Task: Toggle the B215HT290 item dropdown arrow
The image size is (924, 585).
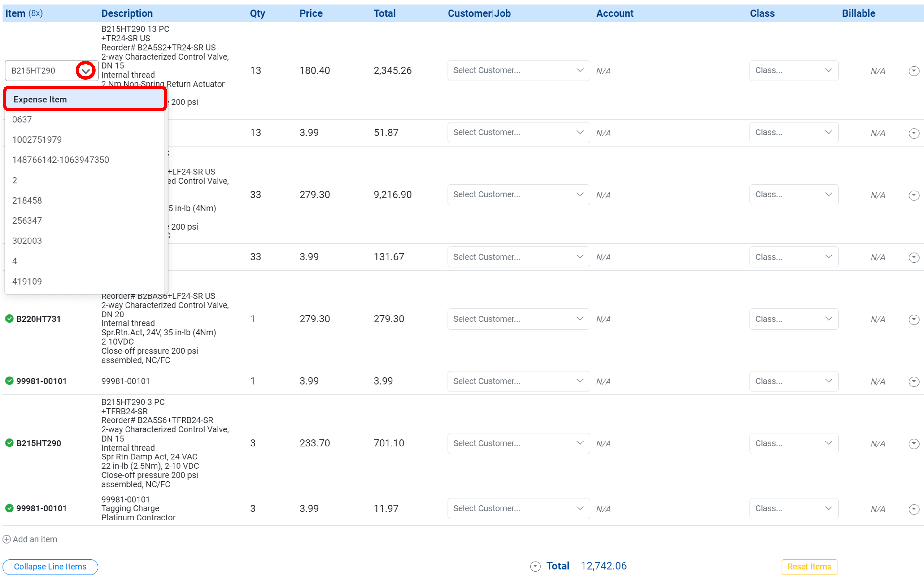Action: click(86, 71)
